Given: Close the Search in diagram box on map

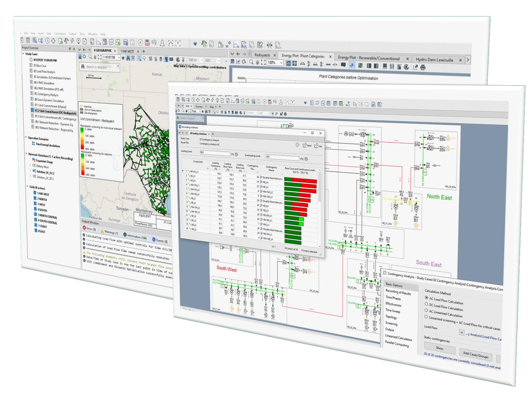Looking at the screenshot, I should click(x=118, y=66).
